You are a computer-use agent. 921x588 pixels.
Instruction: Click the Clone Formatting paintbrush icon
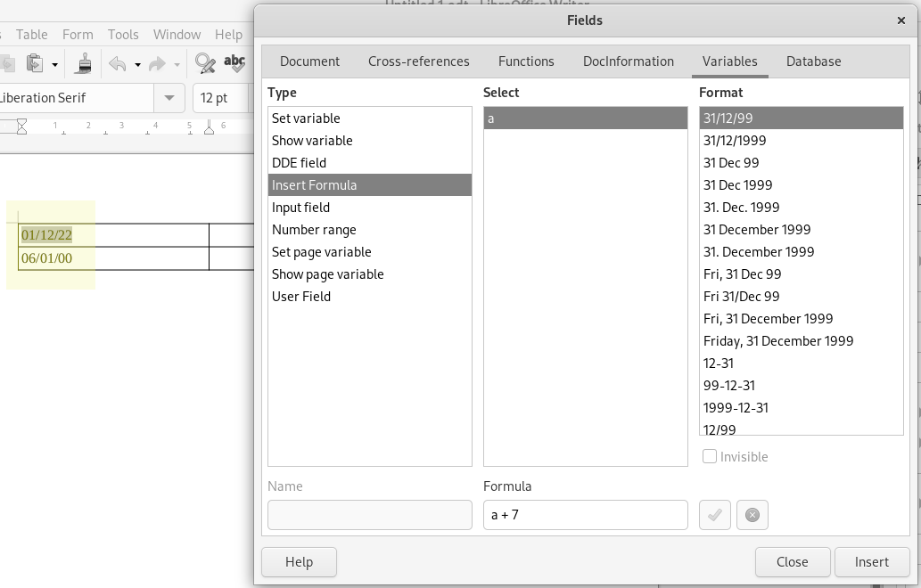click(x=85, y=63)
